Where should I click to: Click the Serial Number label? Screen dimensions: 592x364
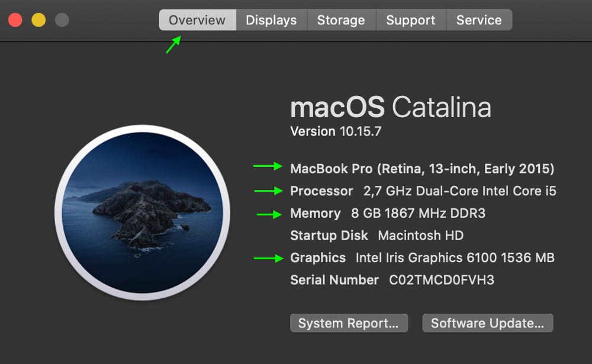coord(334,280)
